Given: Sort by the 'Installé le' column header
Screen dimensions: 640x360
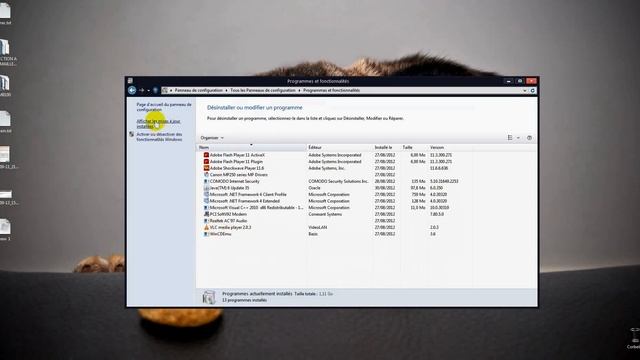Looking at the screenshot, I should coord(386,147).
